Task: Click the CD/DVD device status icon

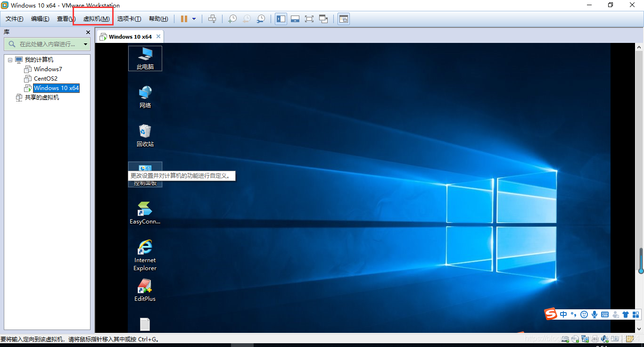Action: [575, 339]
